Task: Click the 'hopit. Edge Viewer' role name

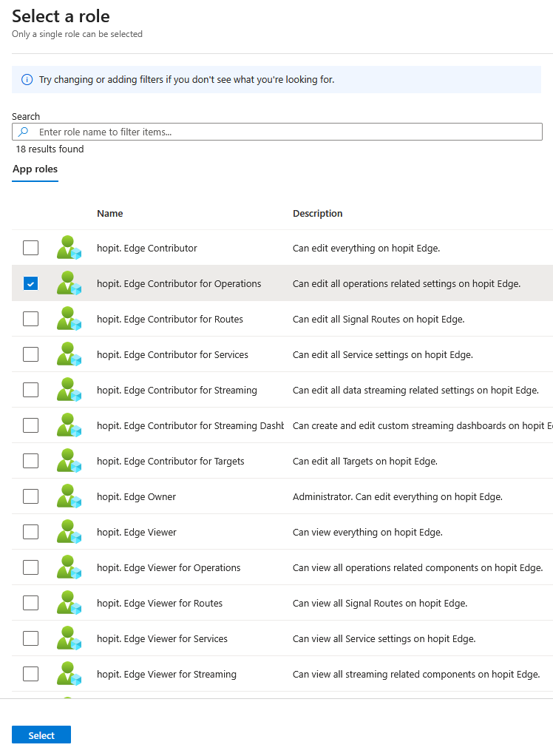Action: point(136,532)
